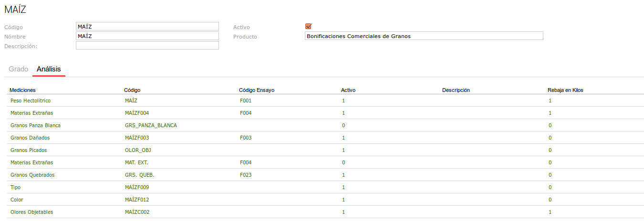Sort by Código Ensayo column header

click(256, 90)
